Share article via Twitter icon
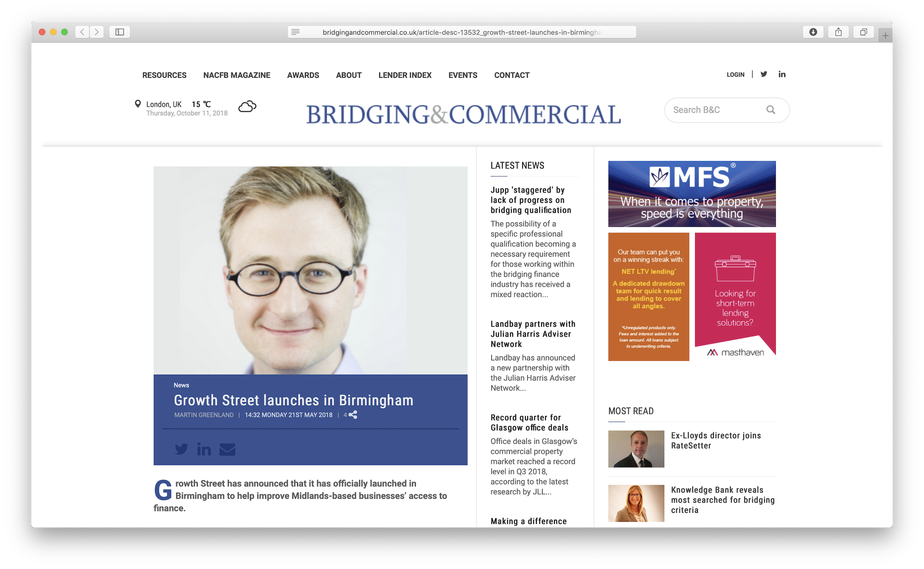Screen dimensions: 924x569 [181, 449]
